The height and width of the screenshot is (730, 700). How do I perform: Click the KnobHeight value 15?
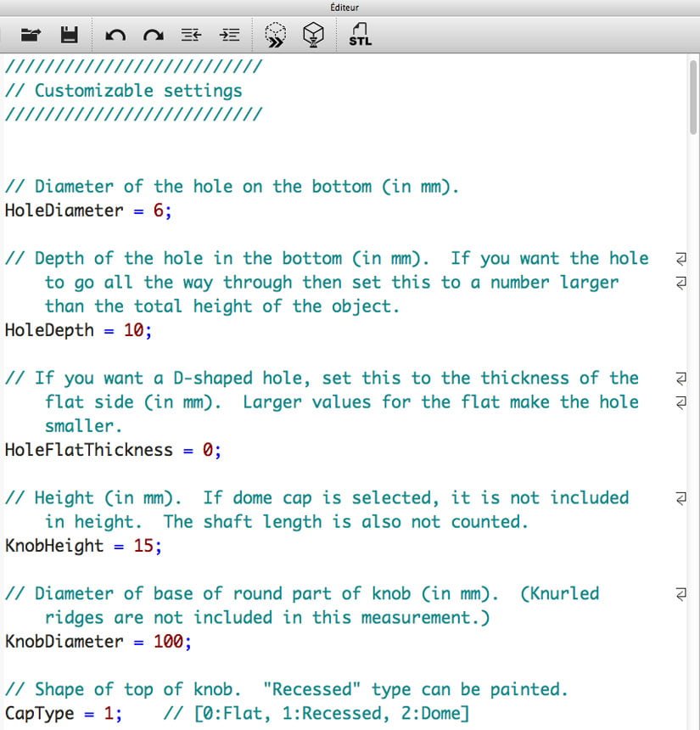[143, 546]
